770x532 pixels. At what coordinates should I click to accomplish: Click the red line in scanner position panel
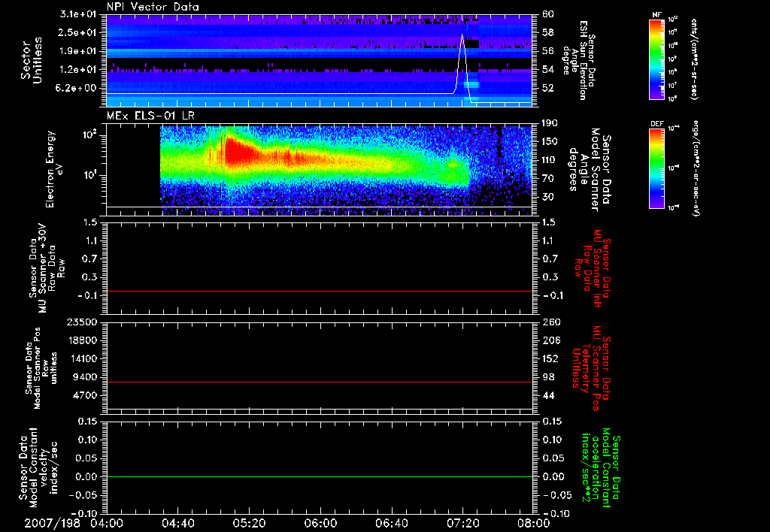(319, 382)
